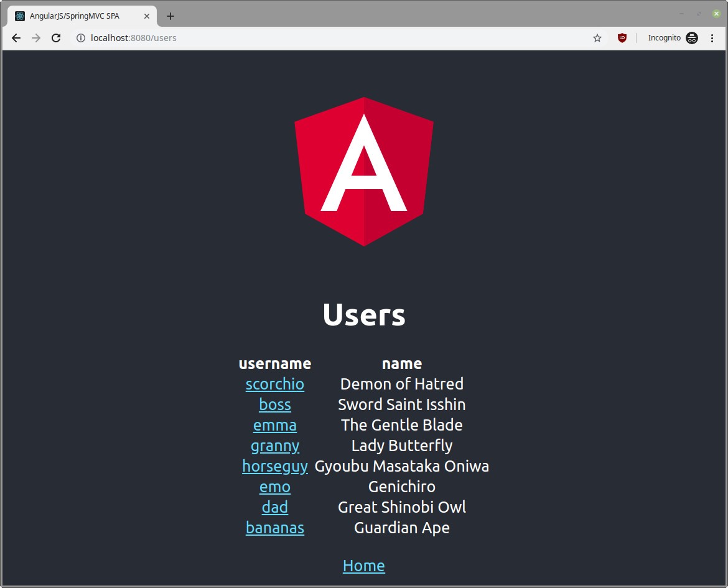
Task: Open the boss user link
Action: coord(275,404)
